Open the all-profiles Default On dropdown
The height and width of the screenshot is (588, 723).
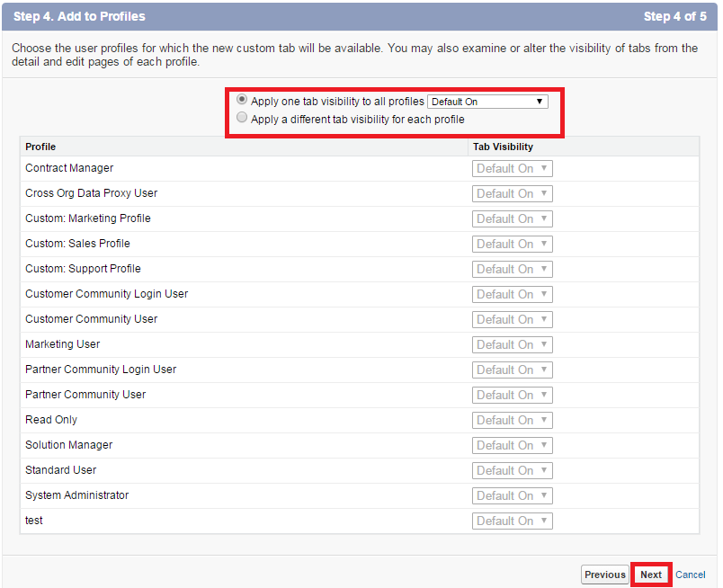pyautogui.click(x=487, y=102)
